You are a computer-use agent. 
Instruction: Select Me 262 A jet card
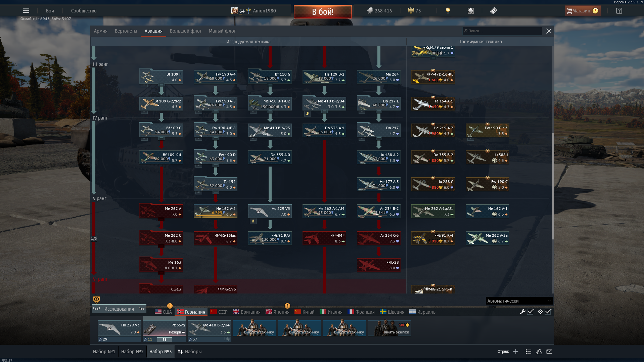161,211
